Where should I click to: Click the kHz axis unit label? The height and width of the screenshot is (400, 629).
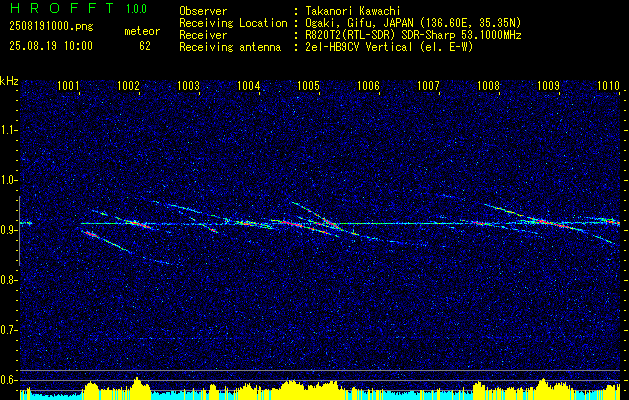point(9,81)
